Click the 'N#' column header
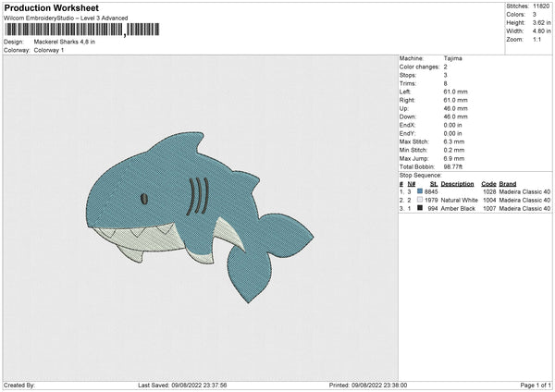This screenshot has width=555, height=392. pos(412,184)
